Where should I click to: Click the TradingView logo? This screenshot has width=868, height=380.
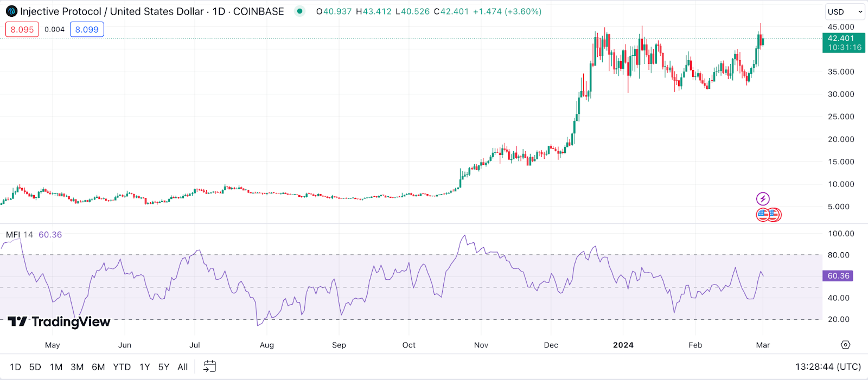click(59, 322)
